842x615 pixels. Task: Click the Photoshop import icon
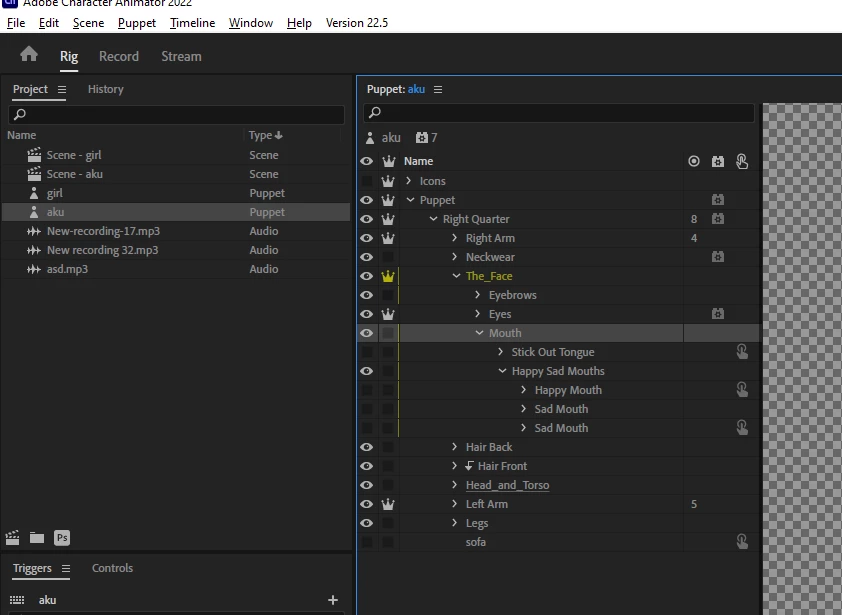pos(62,538)
